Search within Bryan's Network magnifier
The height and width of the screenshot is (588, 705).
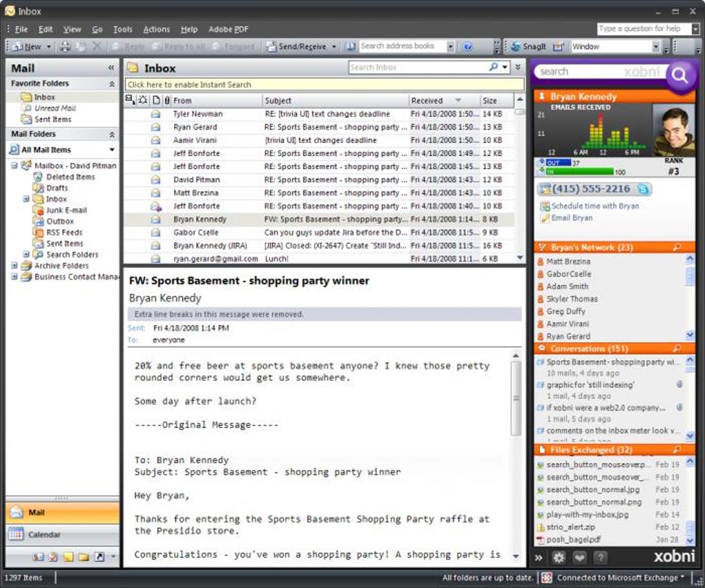pos(677,247)
